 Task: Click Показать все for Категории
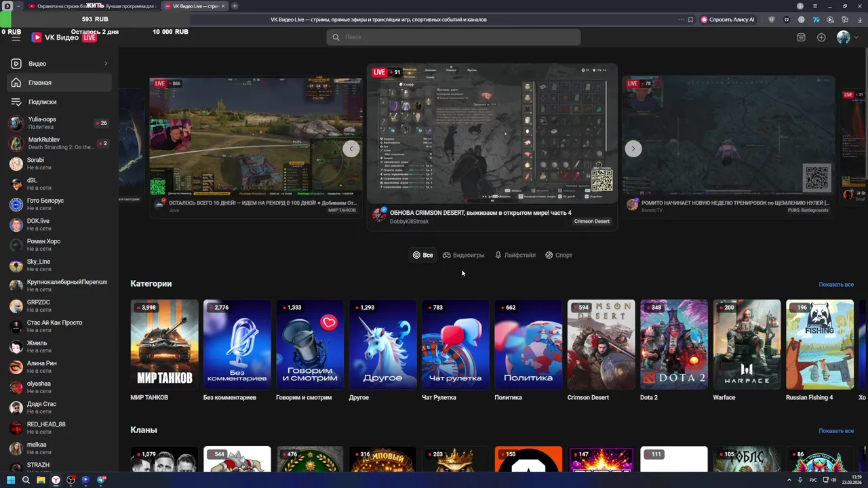point(836,285)
